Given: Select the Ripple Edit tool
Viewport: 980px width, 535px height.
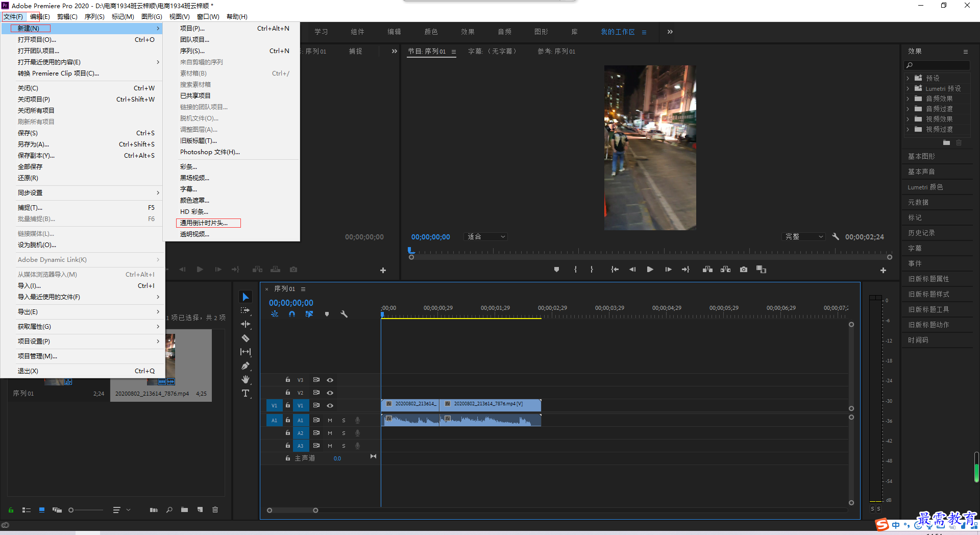Looking at the screenshot, I should point(246,324).
